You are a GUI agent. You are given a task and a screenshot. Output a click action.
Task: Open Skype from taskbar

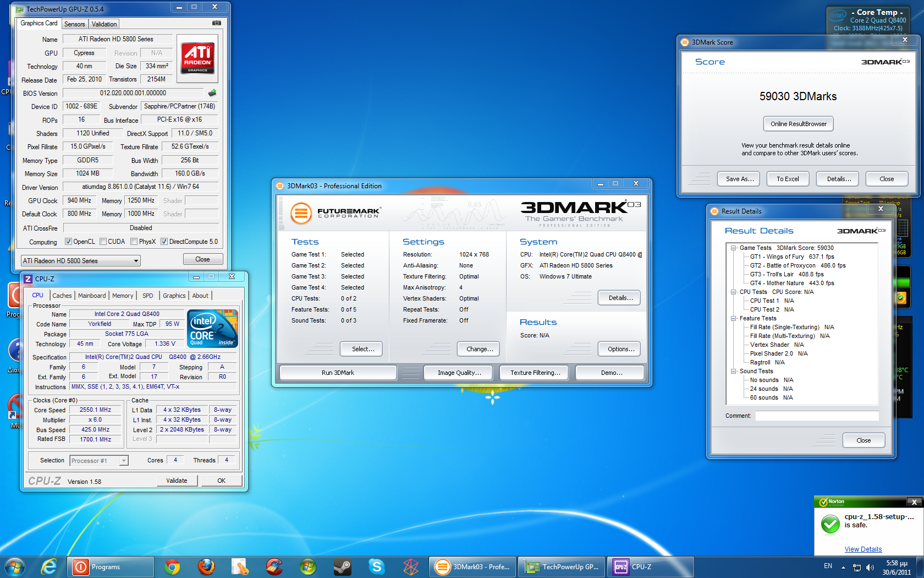coord(377,566)
